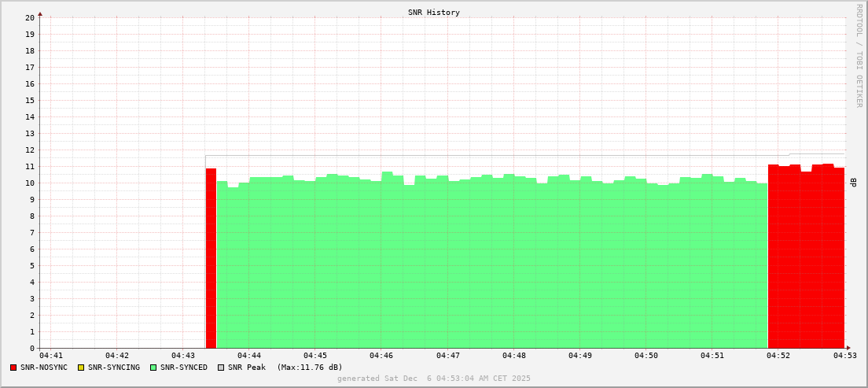Select the SNR-SYNCED legend label
Screen dimensions: 868x388
pyautogui.click(x=184, y=368)
